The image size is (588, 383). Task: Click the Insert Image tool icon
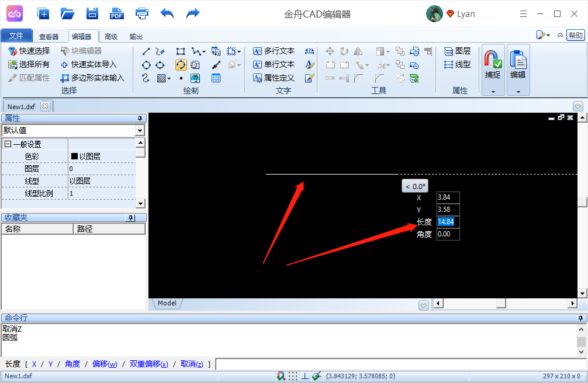195,78
